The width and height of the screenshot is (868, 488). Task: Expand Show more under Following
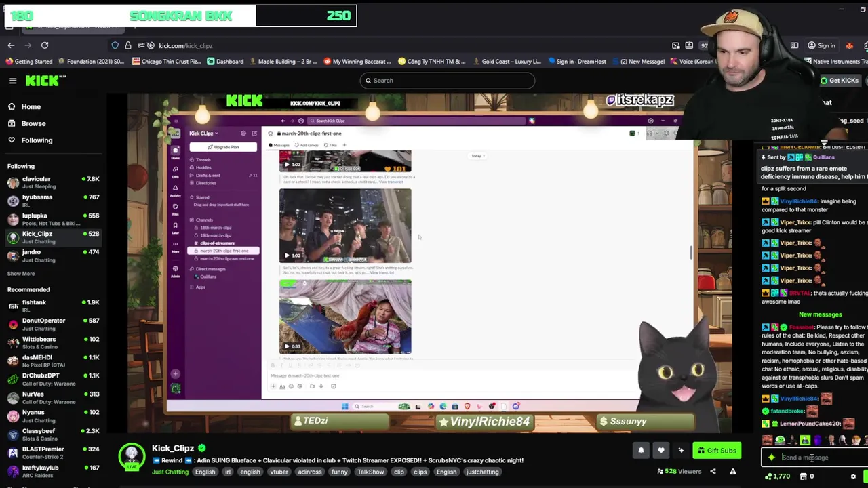coord(21,274)
